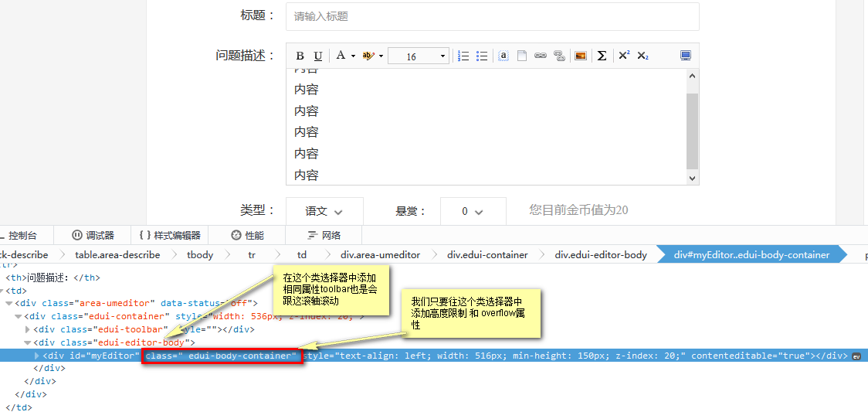The image size is (868, 412).
Task: Select div.edui-container in the breadcrumb
Action: [x=488, y=255]
